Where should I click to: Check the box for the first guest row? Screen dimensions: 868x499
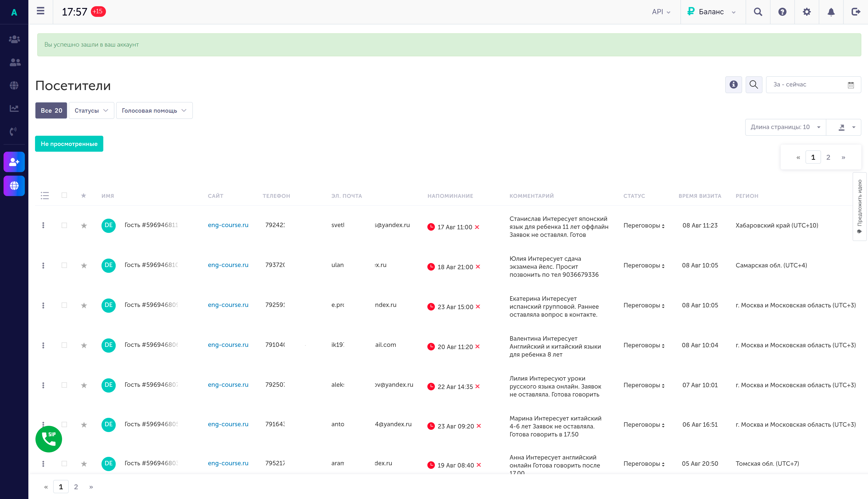[64, 226]
